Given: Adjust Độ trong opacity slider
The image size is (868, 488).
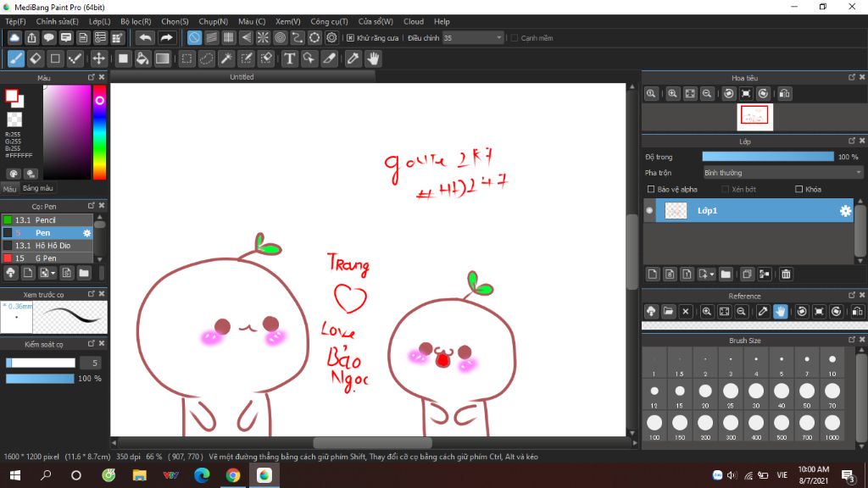Looking at the screenshot, I should click(768, 157).
